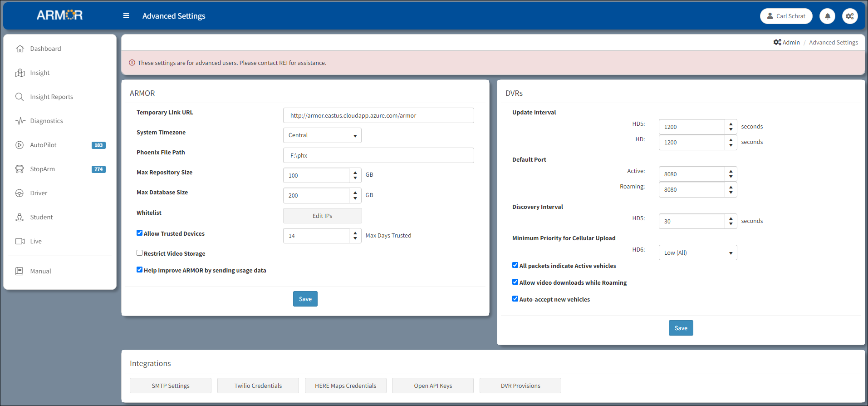
Task: Click Max Repository Size value field
Action: coord(316,175)
